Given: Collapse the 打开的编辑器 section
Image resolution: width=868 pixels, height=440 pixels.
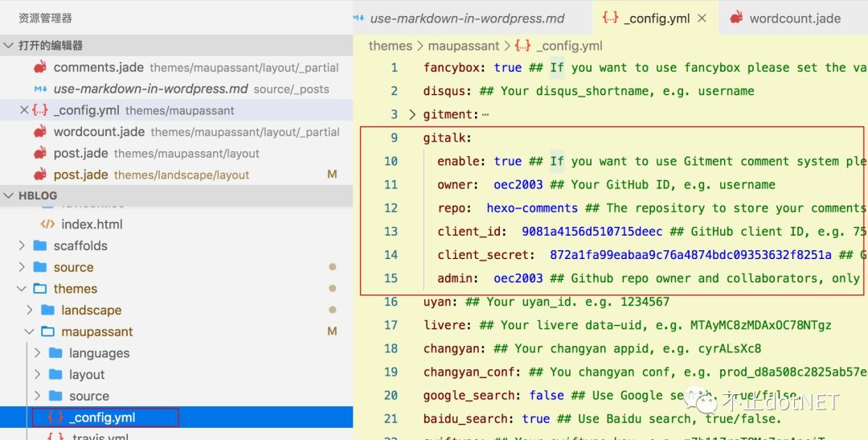Looking at the screenshot, I should tap(9, 45).
